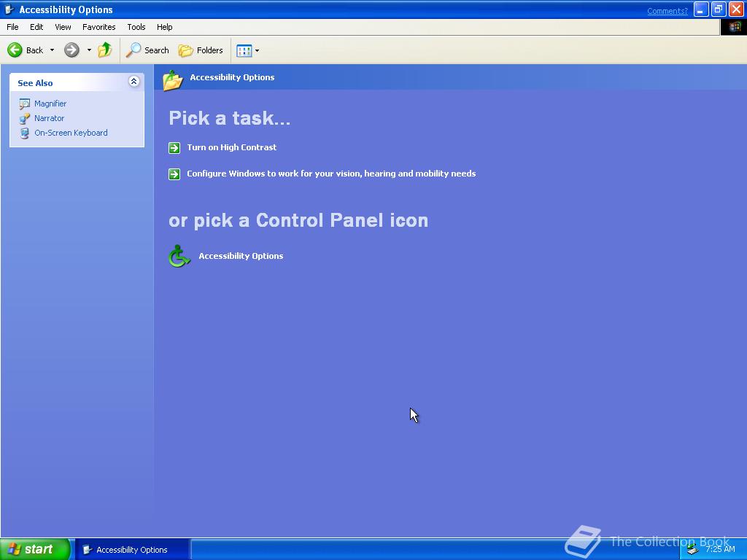Open the On-Screen Keyboard link
The width and height of the screenshot is (747, 560).
pyautogui.click(x=71, y=133)
